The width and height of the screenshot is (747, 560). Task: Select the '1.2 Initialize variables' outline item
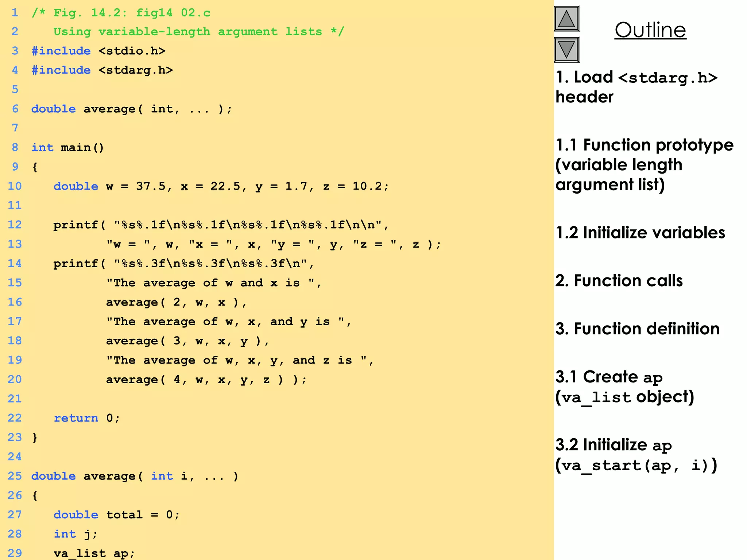(x=640, y=233)
